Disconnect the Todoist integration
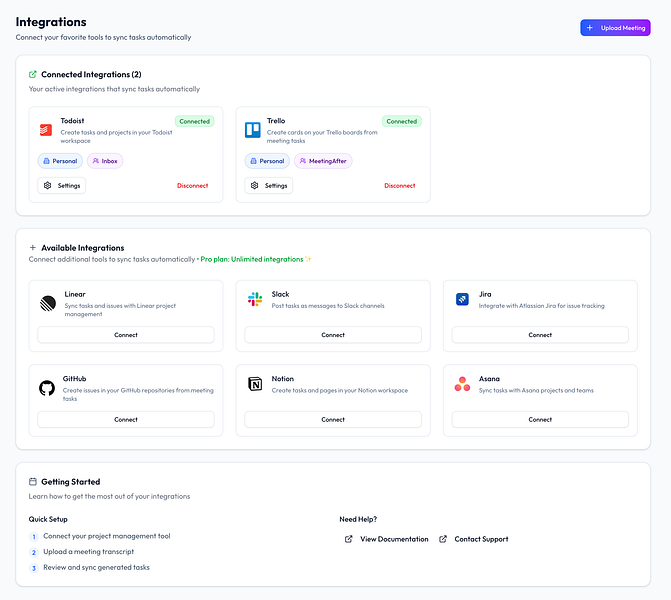 tap(193, 185)
